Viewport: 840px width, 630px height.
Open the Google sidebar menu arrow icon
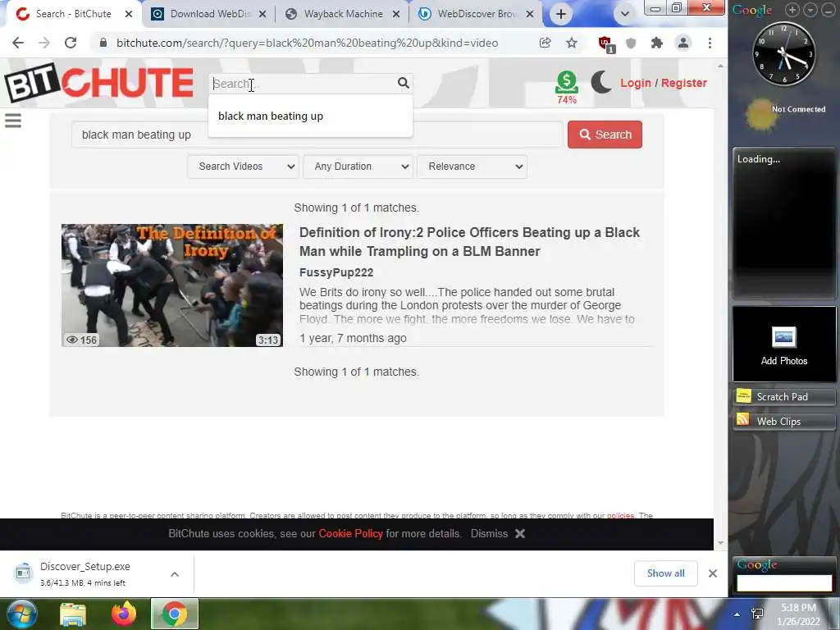point(810,10)
